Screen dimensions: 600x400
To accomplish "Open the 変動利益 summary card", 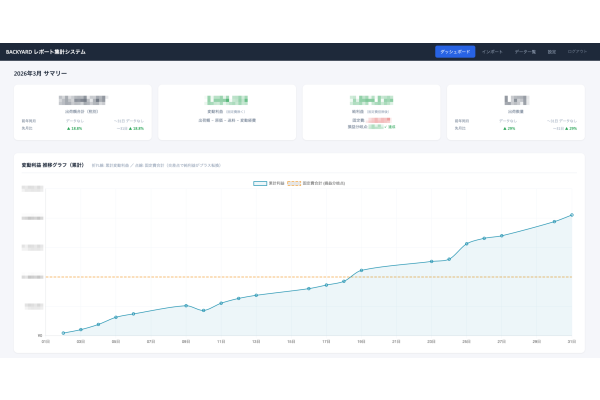I will [x=227, y=112].
